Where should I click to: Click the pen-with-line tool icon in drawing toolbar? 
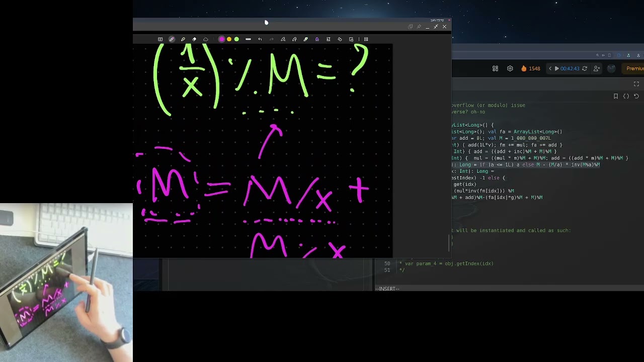(294, 39)
